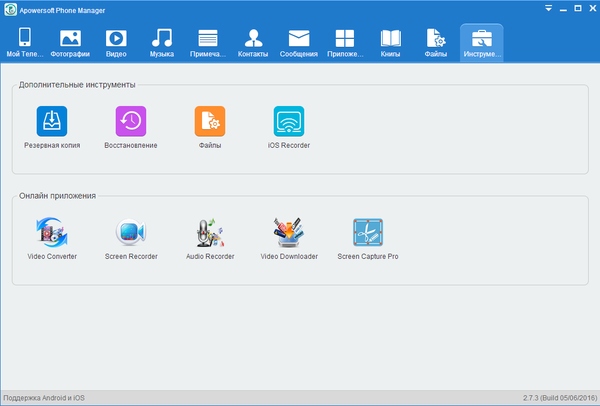Switch to the Видео tab
The height and width of the screenshot is (406, 600).
click(x=116, y=43)
